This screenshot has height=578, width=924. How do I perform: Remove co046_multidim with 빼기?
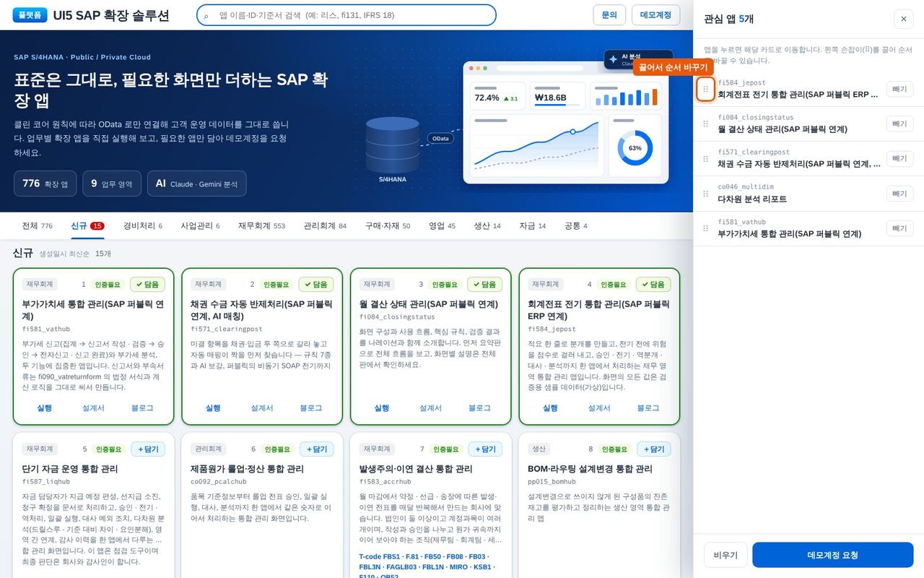(899, 194)
